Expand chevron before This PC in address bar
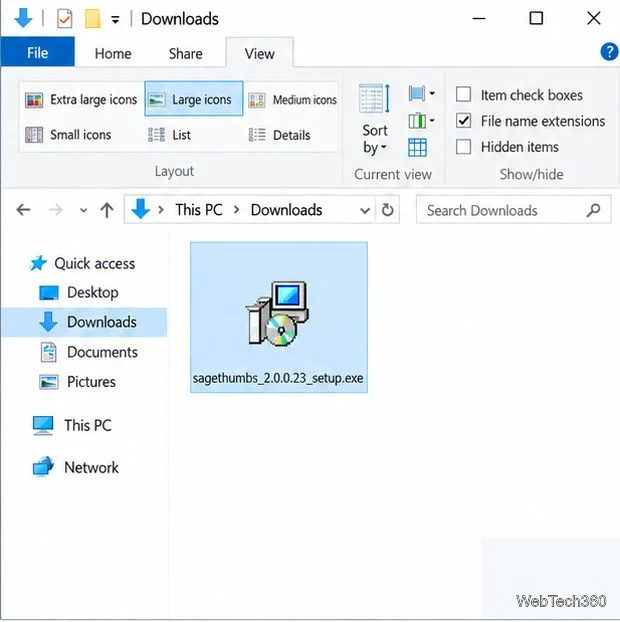620x622 pixels. click(161, 209)
